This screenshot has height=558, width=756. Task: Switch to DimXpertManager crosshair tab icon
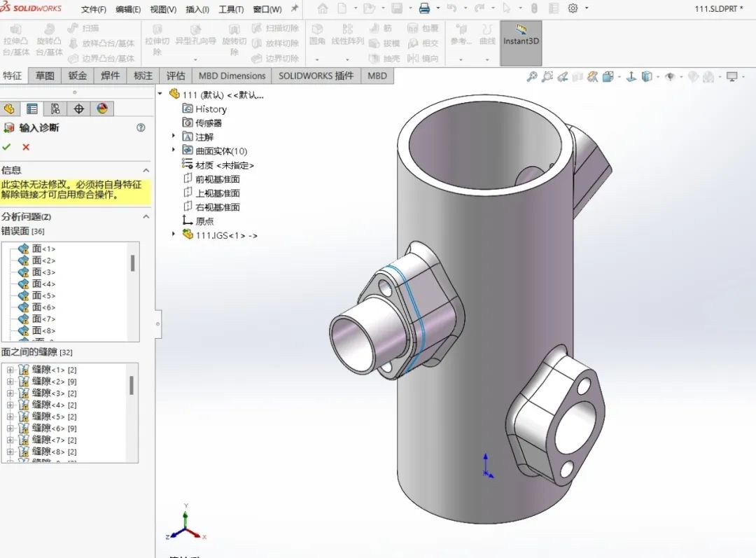tap(78, 109)
